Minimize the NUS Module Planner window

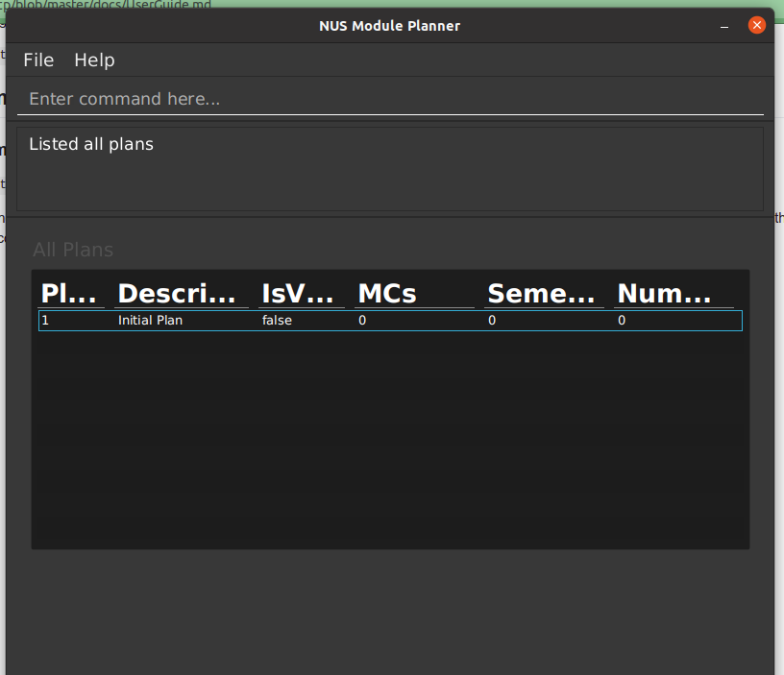(x=724, y=26)
